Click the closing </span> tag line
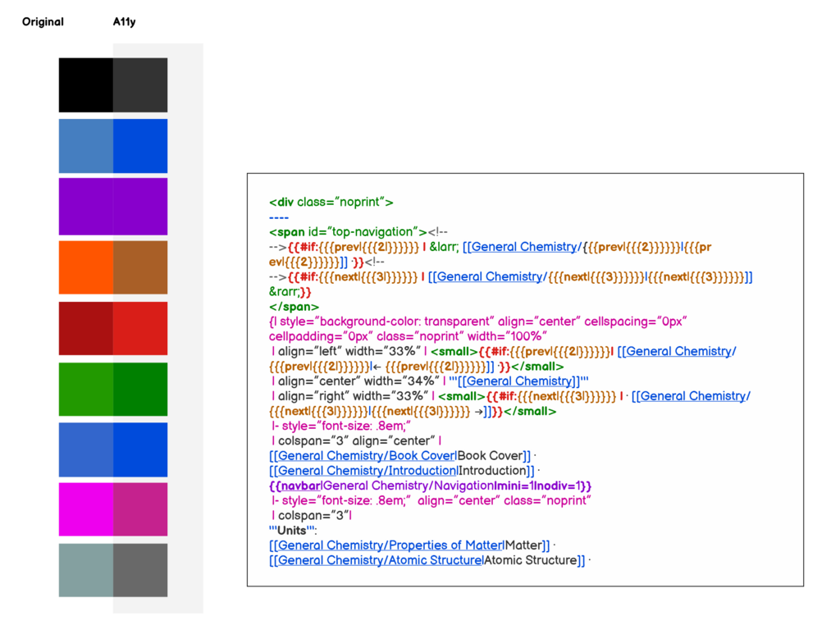Viewport: 840px width, 634px height. (x=294, y=307)
